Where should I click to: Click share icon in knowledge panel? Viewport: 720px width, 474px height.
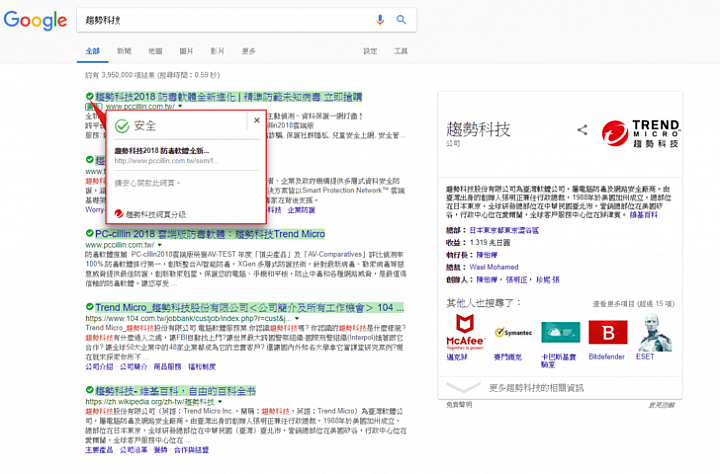582,130
